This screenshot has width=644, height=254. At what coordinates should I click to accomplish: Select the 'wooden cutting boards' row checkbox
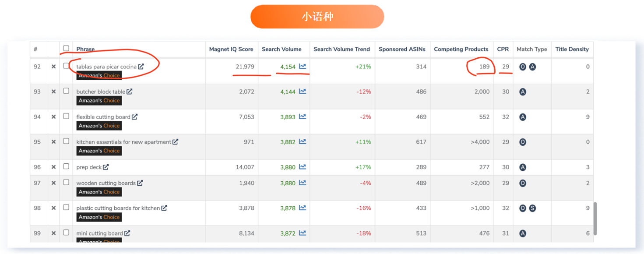(66, 182)
